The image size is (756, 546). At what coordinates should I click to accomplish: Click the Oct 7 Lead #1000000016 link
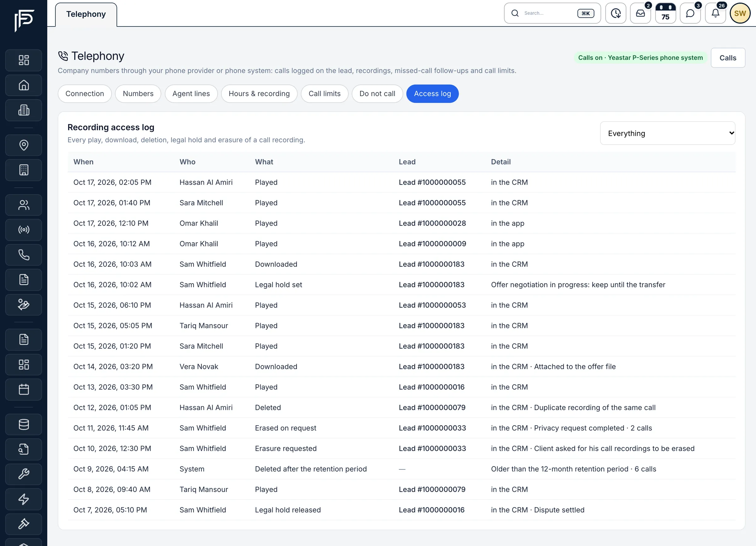click(x=431, y=510)
